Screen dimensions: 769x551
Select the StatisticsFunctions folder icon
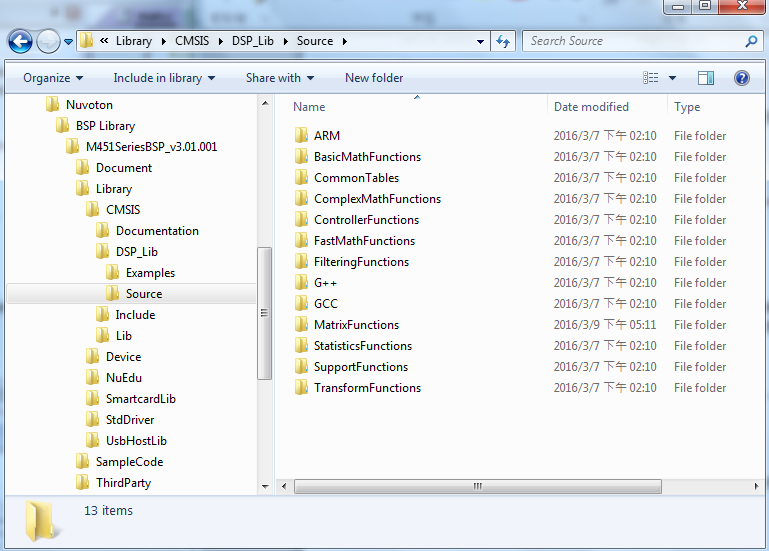coord(301,346)
